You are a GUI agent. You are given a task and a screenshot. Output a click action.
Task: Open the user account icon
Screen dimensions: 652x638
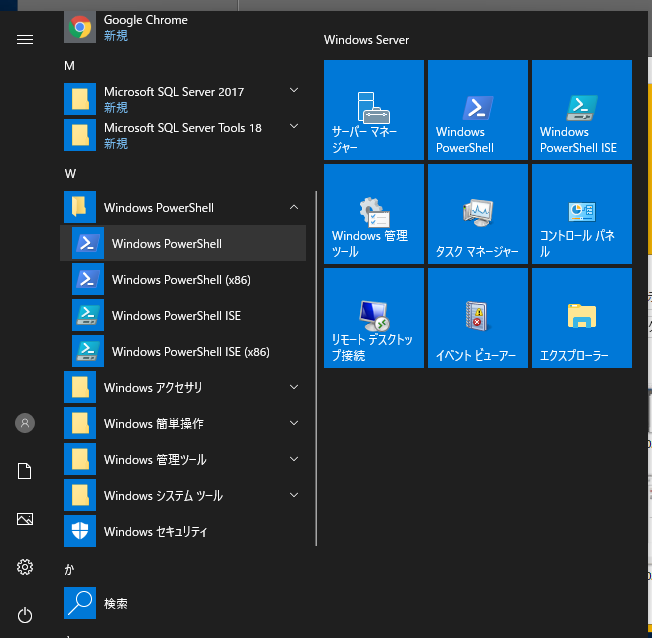(25, 423)
